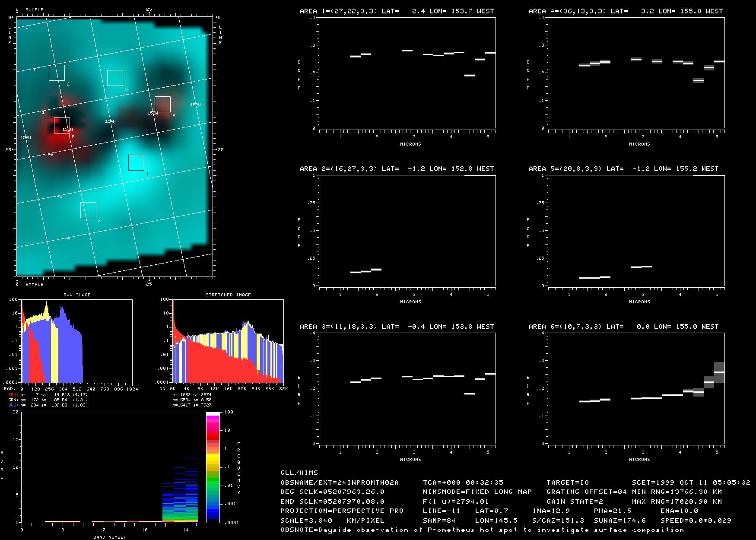Select the Area 3 square marker on map
Image resolution: width=756 pixels, height=540 pixels.
115,78
